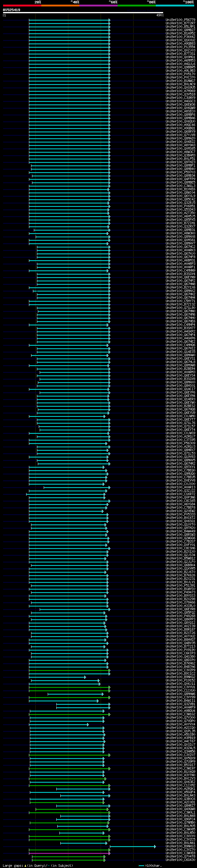
Task: Open hit UniRef100_A4CT67
Action: pos(180,741)
